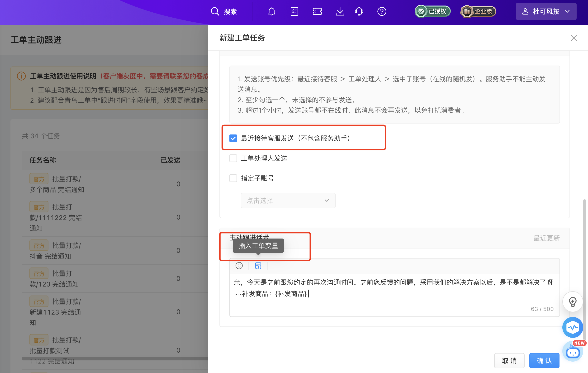The width and height of the screenshot is (588, 373).
Task: Click the 官方 tag on 抖音 row
Action: click(39, 245)
